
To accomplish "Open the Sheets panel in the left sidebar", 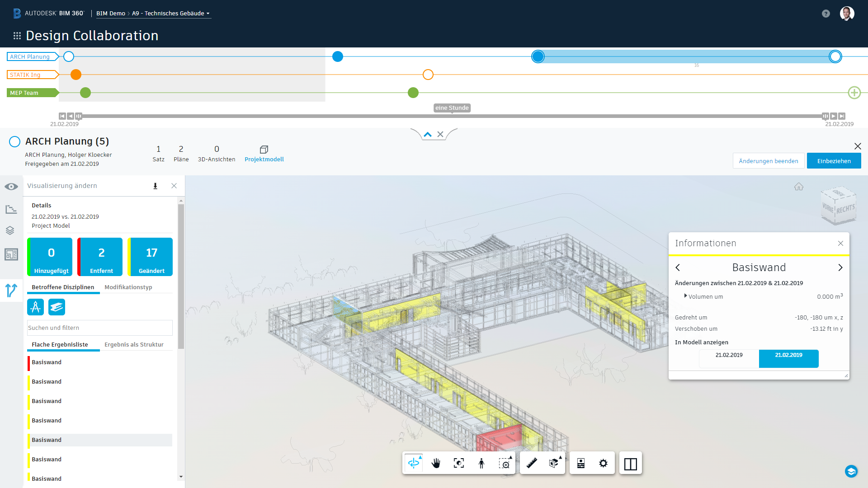I will (x=10, y=254).
